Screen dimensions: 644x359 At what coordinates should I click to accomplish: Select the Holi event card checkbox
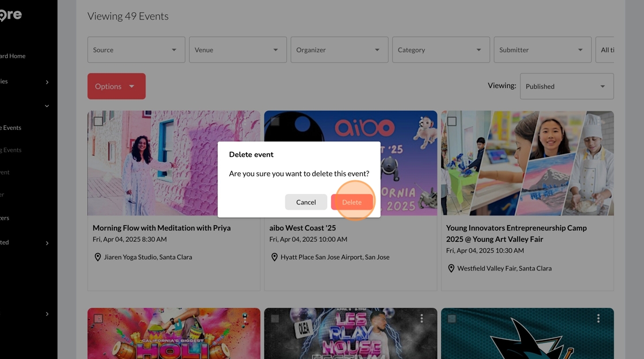(98, 318)
